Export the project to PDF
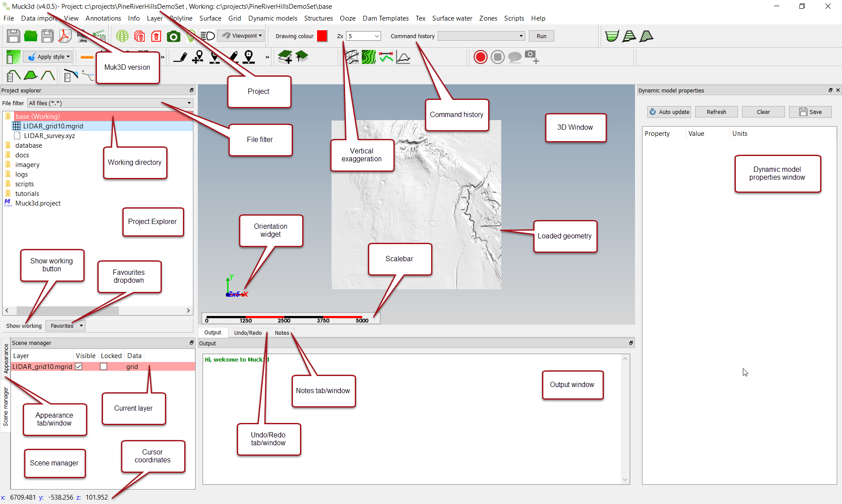 click(64, 36)
